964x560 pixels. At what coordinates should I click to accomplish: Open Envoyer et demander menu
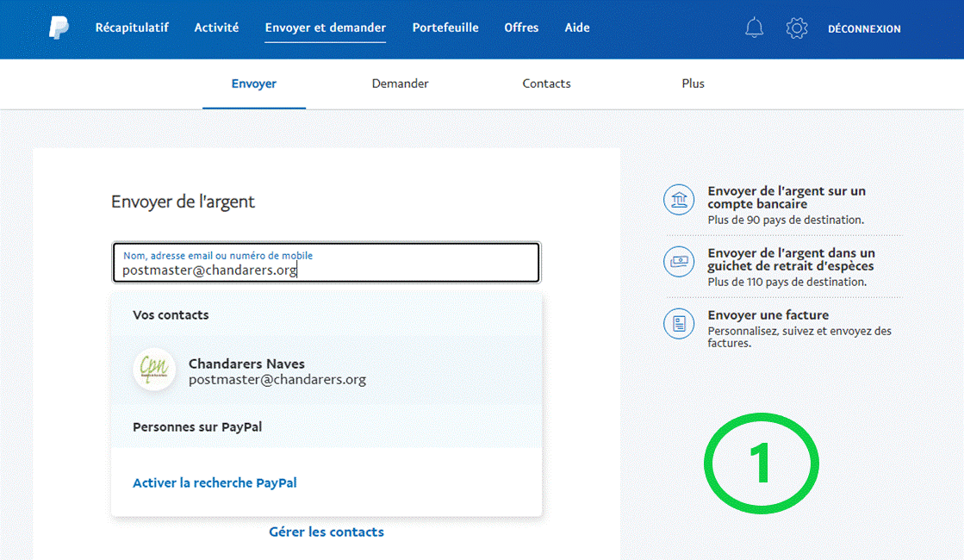pos(326,28)
